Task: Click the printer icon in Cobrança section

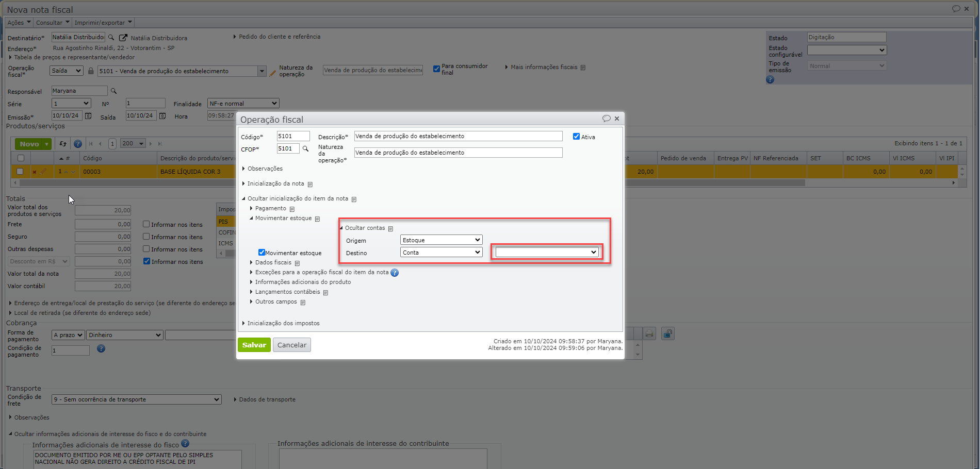Action: 649,334
